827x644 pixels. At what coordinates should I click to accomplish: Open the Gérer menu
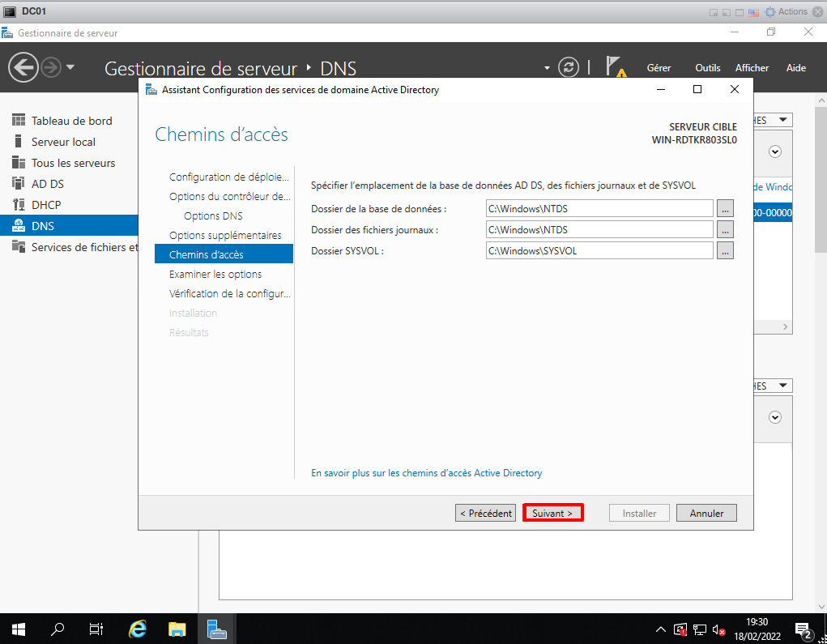coord(659,68)
